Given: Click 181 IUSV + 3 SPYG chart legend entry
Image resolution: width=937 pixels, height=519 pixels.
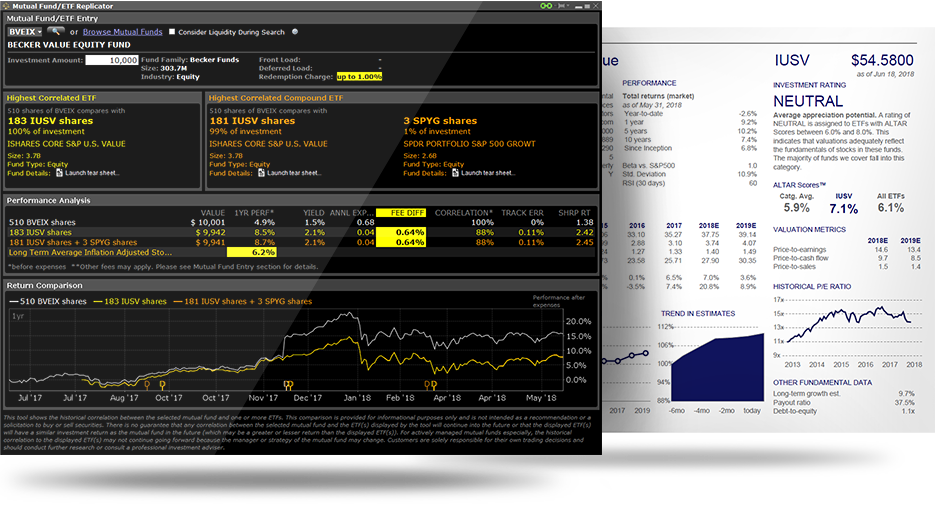Looking at the screenshot, I should 243,302.
